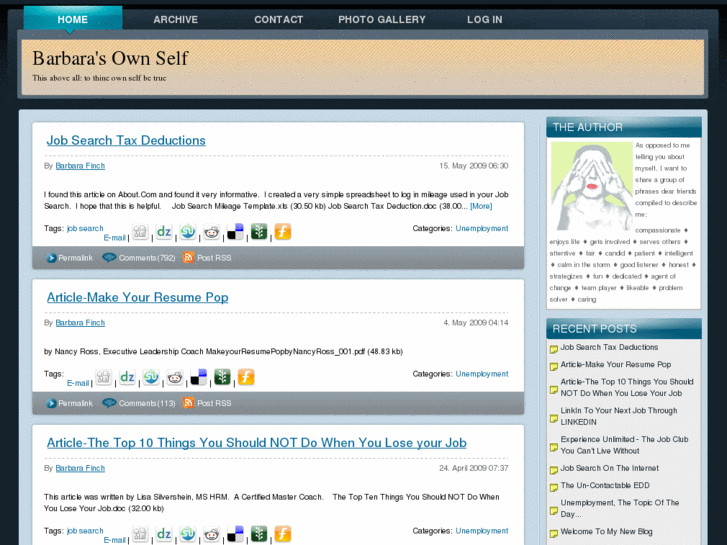Viewport: 727px width, 545px height.
Task: Open recent post The Un-Contactable EDD
Action: (x=605, y=485)
